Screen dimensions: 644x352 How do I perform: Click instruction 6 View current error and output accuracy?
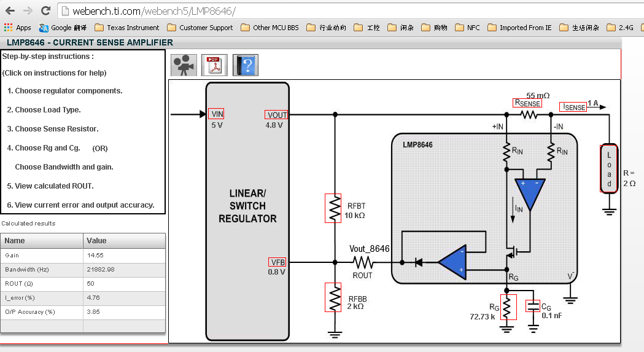click(x=81, y=205)
